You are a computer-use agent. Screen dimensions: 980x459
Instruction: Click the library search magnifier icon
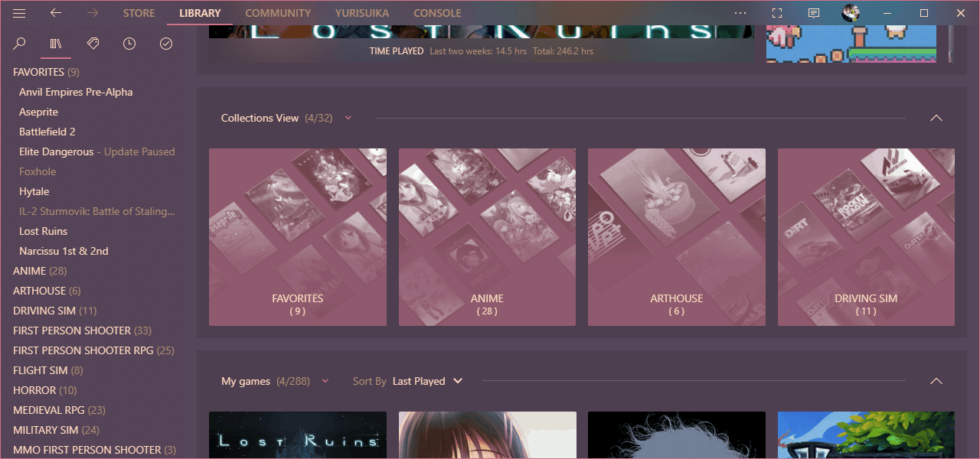[x=20, y=44]
